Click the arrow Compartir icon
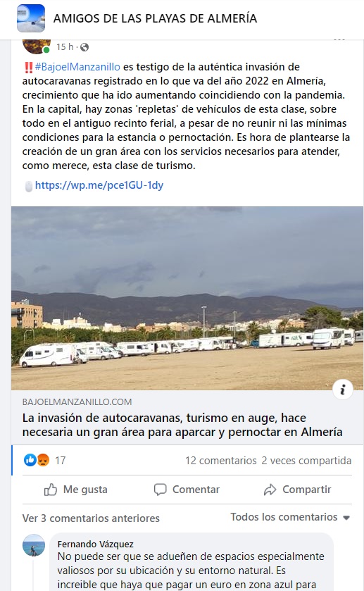Viewport: 364px width, 591px height. tap(270, 490)
